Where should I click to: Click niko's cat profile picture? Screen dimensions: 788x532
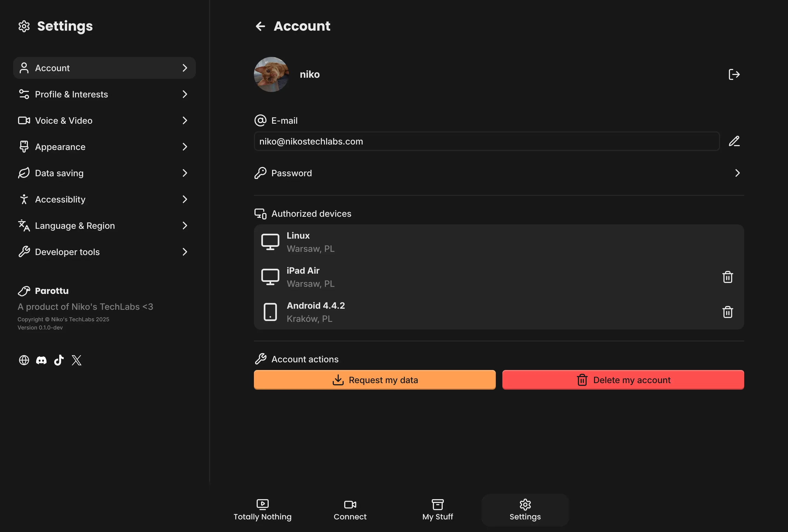coord(271,75)
